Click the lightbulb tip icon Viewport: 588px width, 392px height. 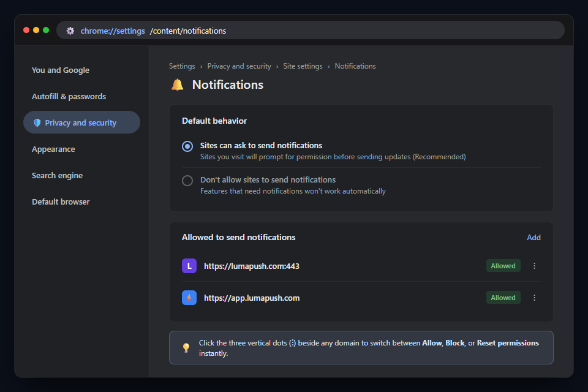click(x=186, y=348)
